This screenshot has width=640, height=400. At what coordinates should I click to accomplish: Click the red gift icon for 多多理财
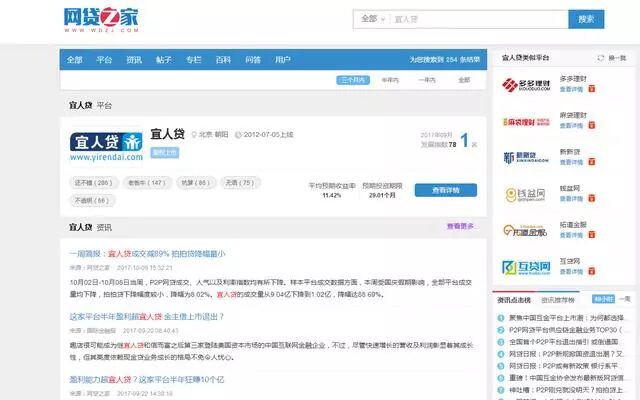pyautogui.click(x=591, y=89)
